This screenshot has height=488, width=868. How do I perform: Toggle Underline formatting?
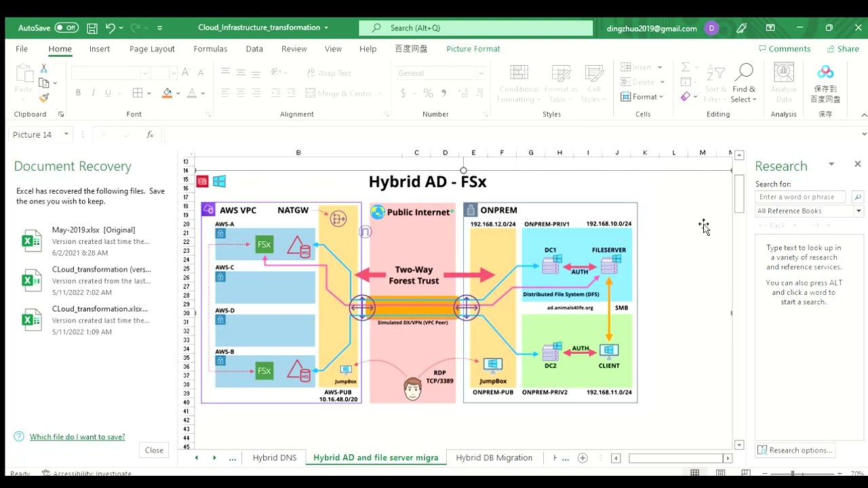[108, 93]
